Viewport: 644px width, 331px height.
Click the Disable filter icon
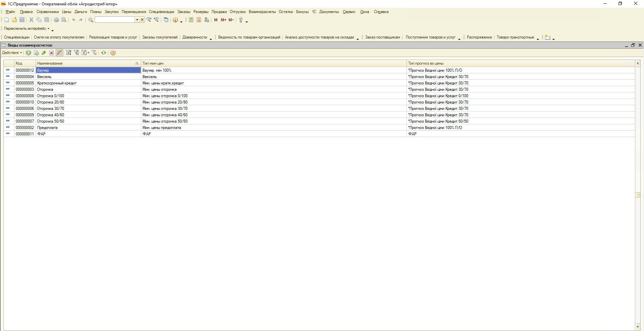click(x=94, y=53)
